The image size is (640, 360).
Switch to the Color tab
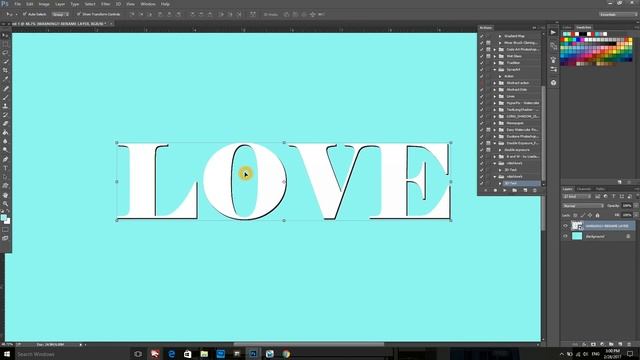coord(567,27)
